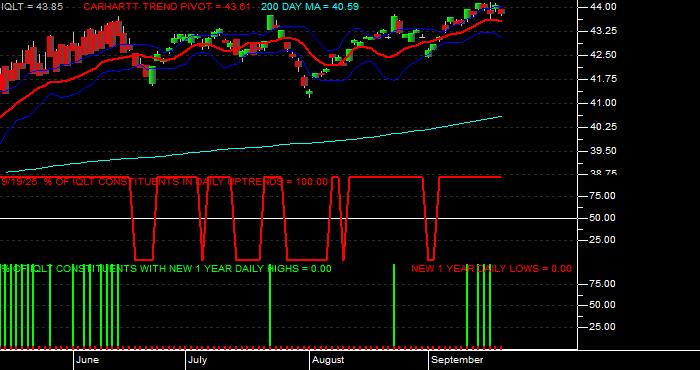Viewport: 700px width, 370px height.
Task: Click the 42.50 price axis value
Action: pos(604,55)
